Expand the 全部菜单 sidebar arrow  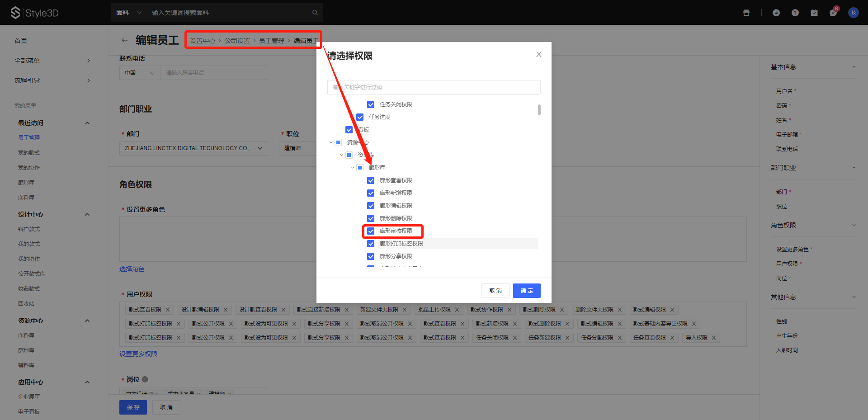[89, 61]
